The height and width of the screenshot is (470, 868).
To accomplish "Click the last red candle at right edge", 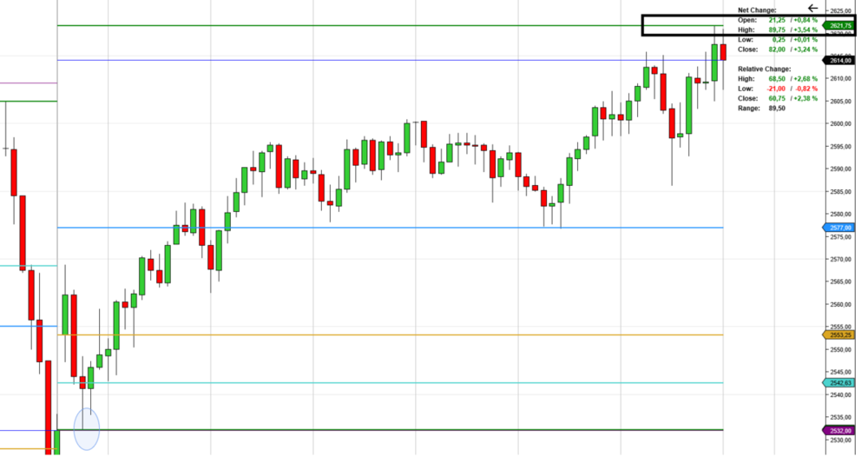I will click(723, 52).
